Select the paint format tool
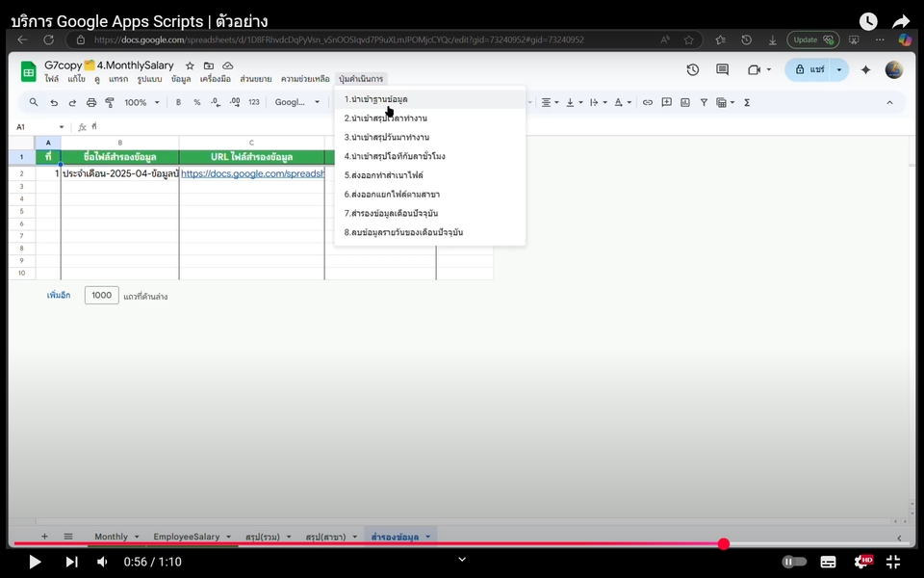This screenshot has height=578, width=924. 109,101
